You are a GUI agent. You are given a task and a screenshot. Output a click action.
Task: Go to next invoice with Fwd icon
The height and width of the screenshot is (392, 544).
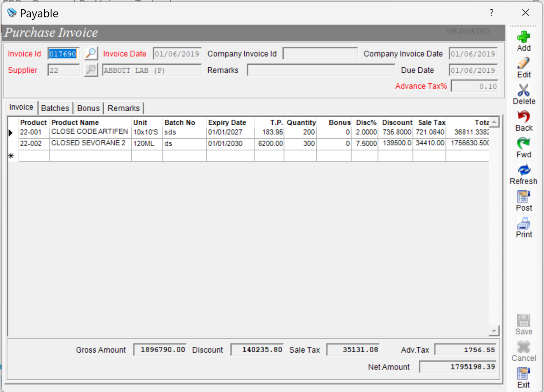click(x=524, y=143)
